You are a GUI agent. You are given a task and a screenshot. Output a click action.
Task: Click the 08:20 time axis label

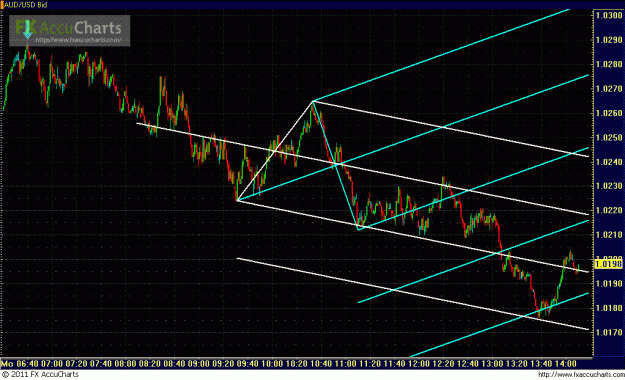tap(149, 364)
